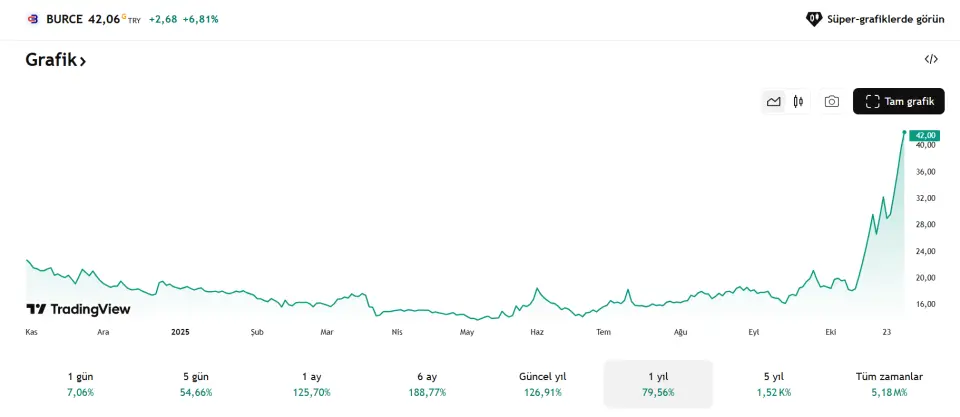Open full chart with Tam grafik

898,101
